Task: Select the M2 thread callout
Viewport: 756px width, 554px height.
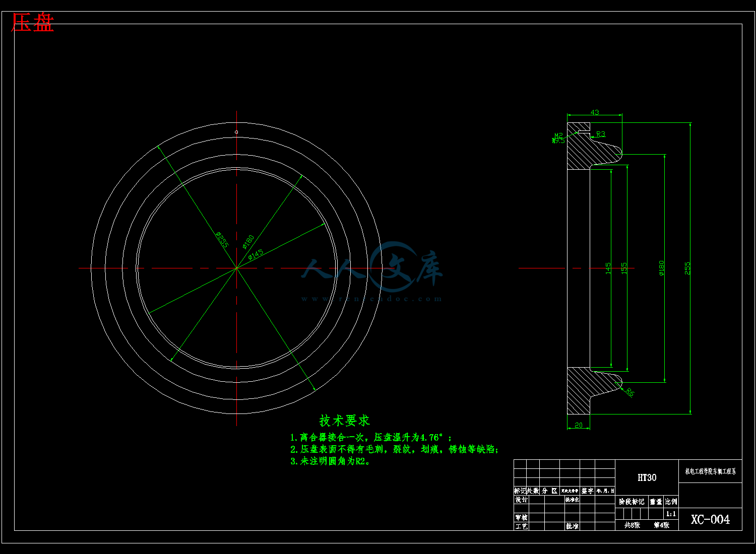Action: point(558,135)
